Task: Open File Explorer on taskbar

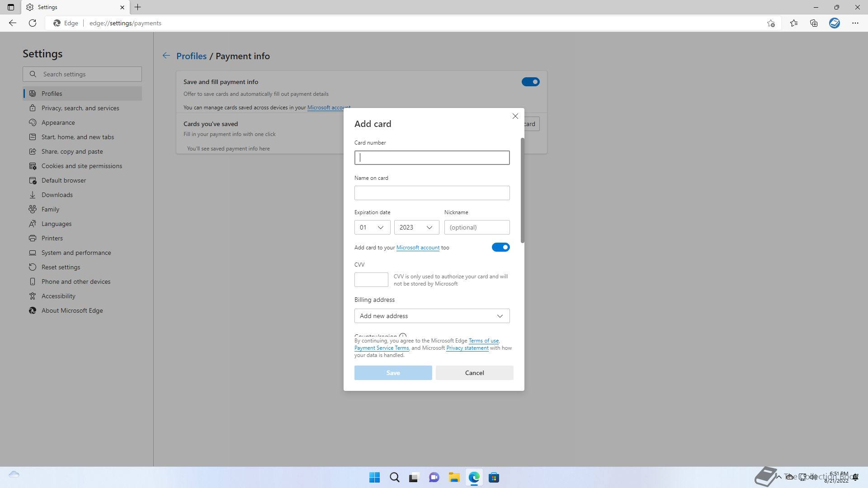Action: pos(454,478)
